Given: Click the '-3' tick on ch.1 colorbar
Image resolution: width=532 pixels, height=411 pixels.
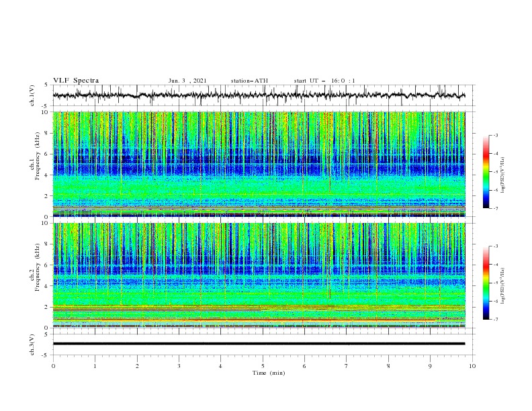Looking at the screenshot, I should (495, 135).
